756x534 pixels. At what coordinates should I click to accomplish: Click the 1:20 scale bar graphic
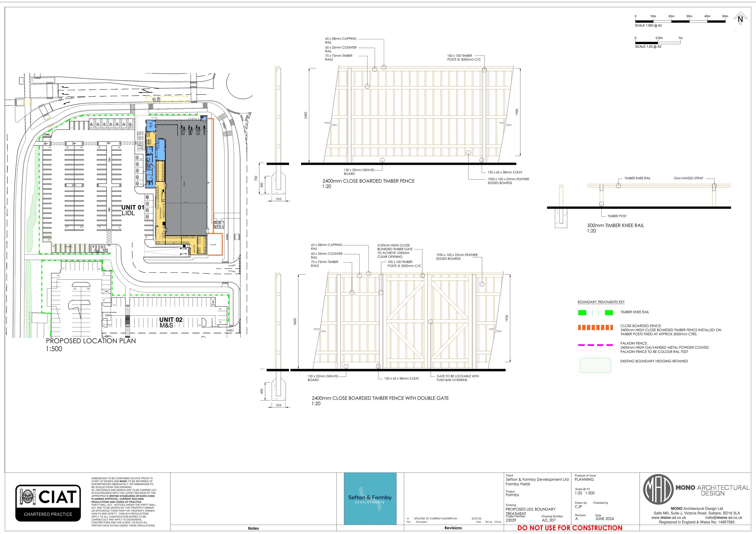tap(657, 43)
